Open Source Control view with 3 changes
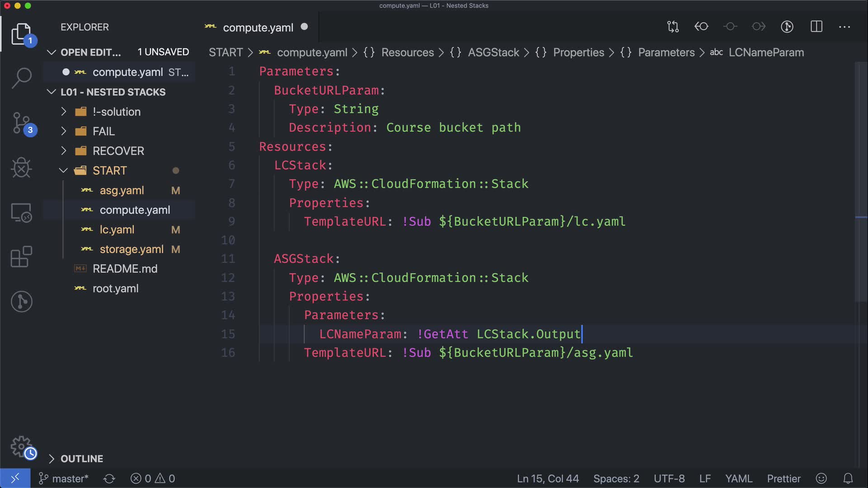This screenshot has height=488, width=868. point(21,123)
